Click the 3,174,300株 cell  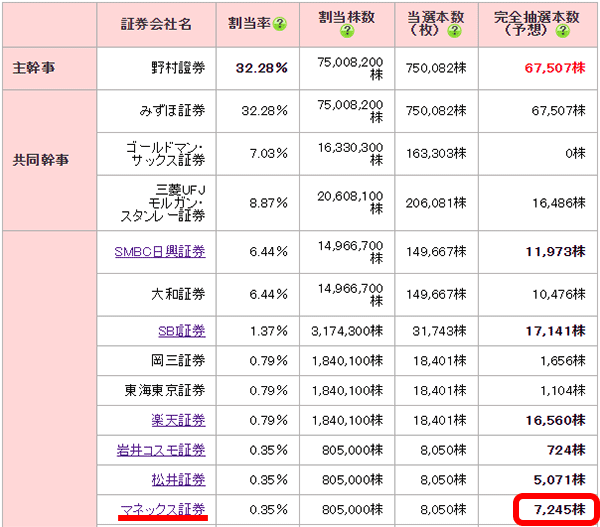pos(347,331)
